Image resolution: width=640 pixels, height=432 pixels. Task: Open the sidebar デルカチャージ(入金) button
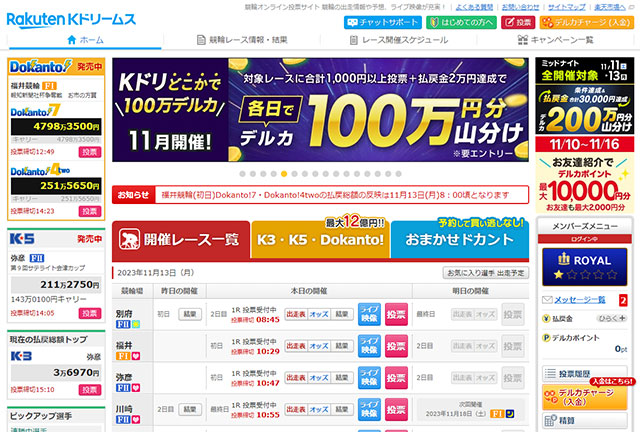[x=584, y=397]
